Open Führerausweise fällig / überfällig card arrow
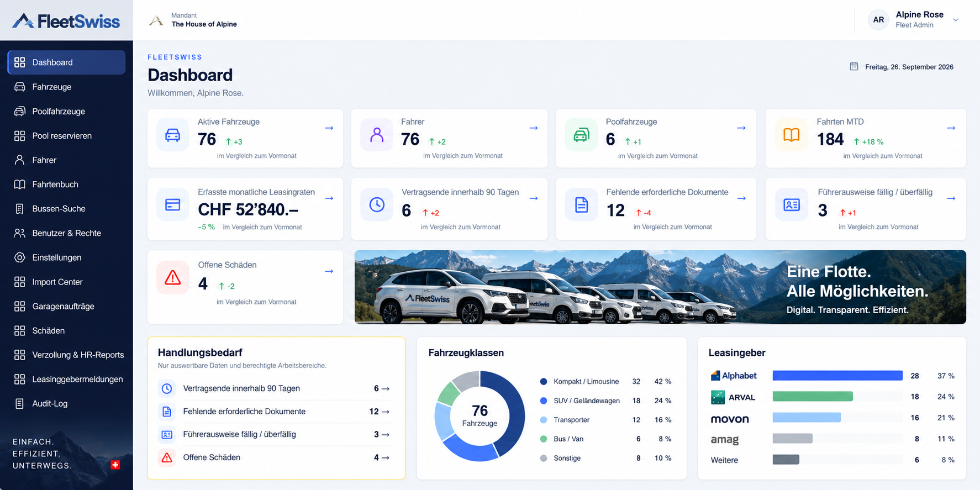Viewport: 980px width, 490px height. (x=951, y=198)
